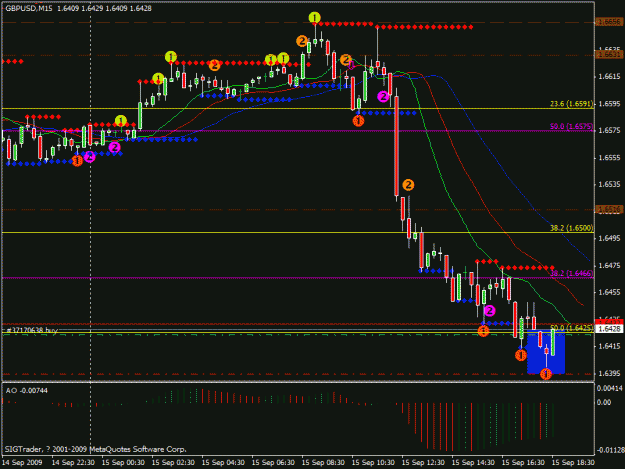Image resolution: width=625 pixels, height=469 pixels.
Task: Click the 15 Sep 16:30 time label
Action: pyautogui.click(x=523, y=463)
